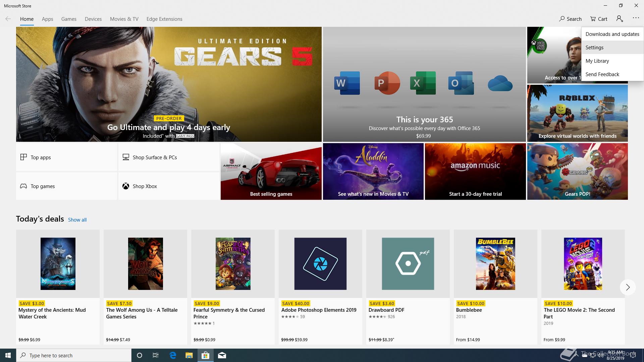Open the Shop Xbox tile
644x362 pixels.
(169, 186)
